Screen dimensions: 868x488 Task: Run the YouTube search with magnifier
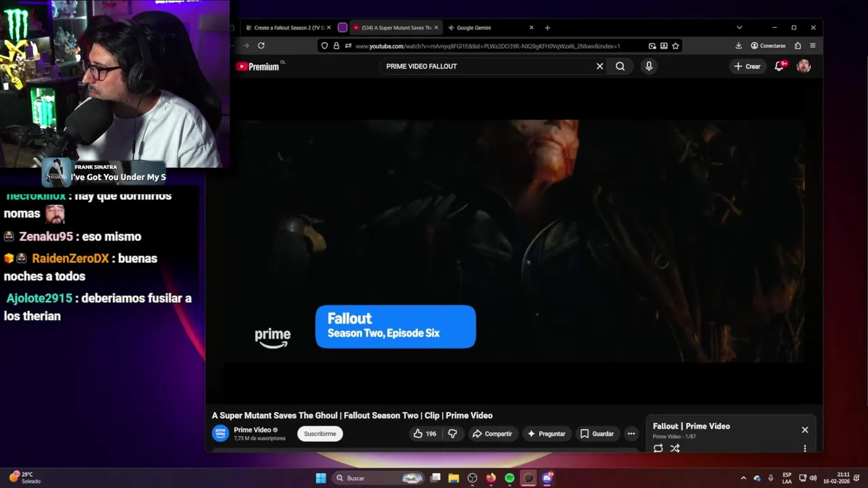pos(620,66)
